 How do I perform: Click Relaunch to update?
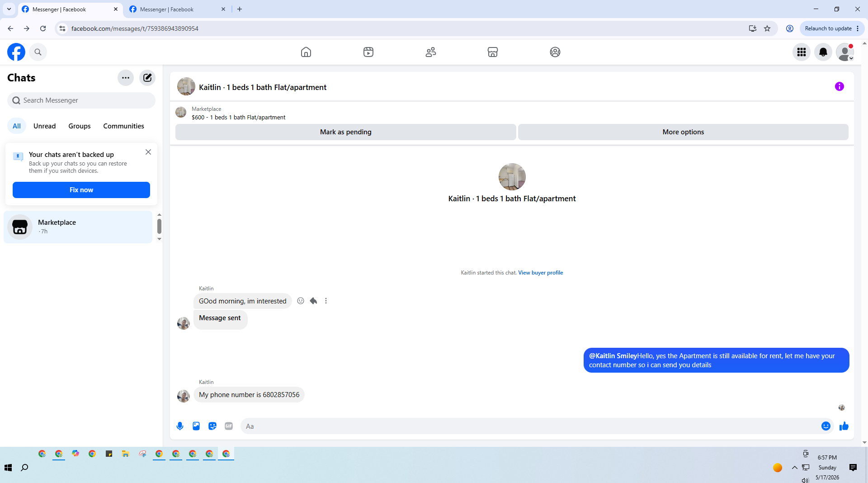coord(828,28)
